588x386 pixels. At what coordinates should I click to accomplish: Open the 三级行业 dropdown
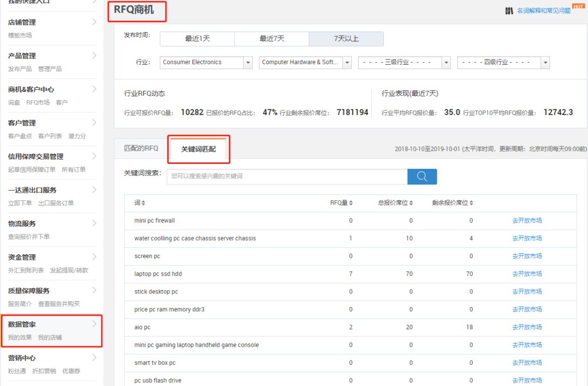pyautogui.click(x=446, y=62)
